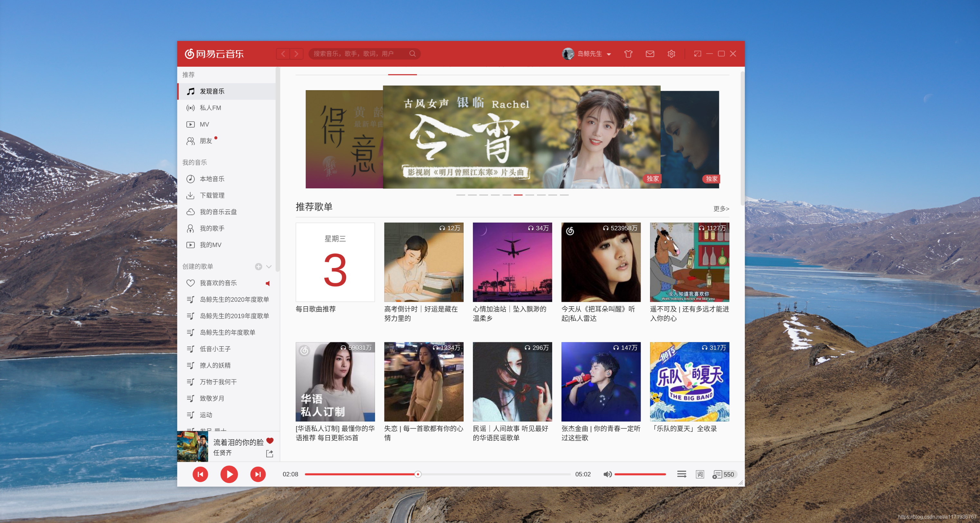Select 私人FM in the sidebar
This screenshot has width=980, height=523.
210,108
